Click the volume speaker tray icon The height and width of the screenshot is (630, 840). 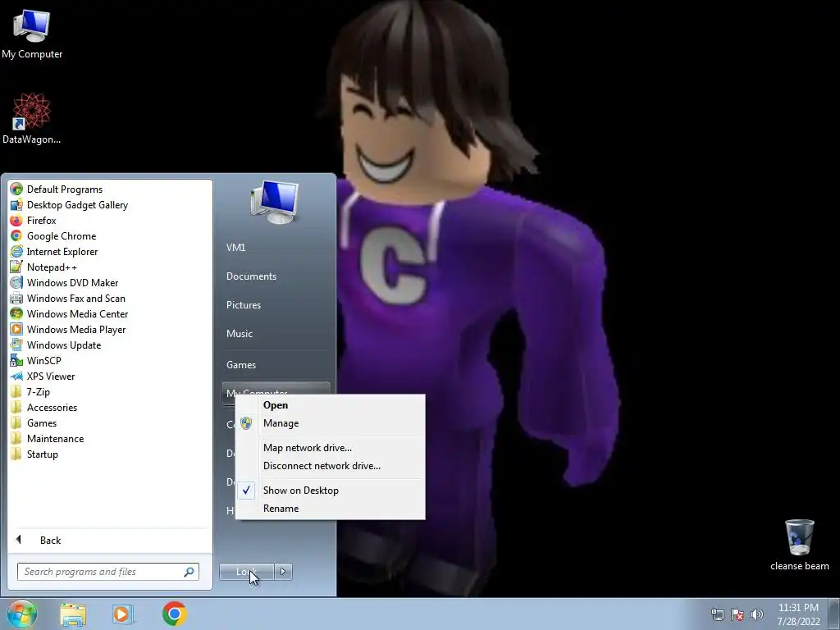(757, 614)
